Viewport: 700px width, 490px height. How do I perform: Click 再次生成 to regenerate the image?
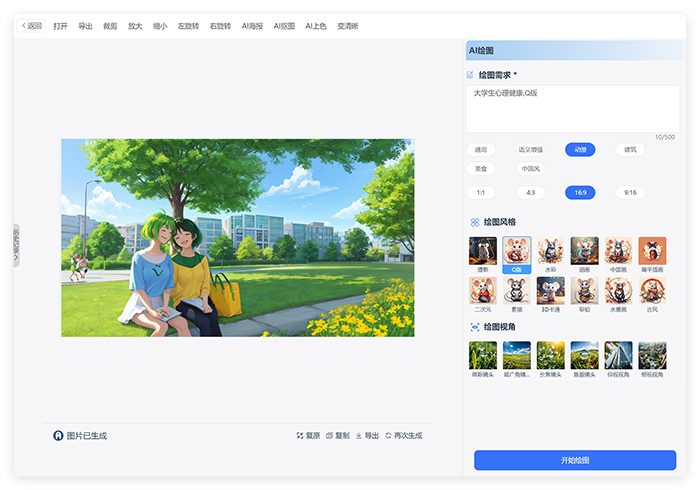click(403, 436)
